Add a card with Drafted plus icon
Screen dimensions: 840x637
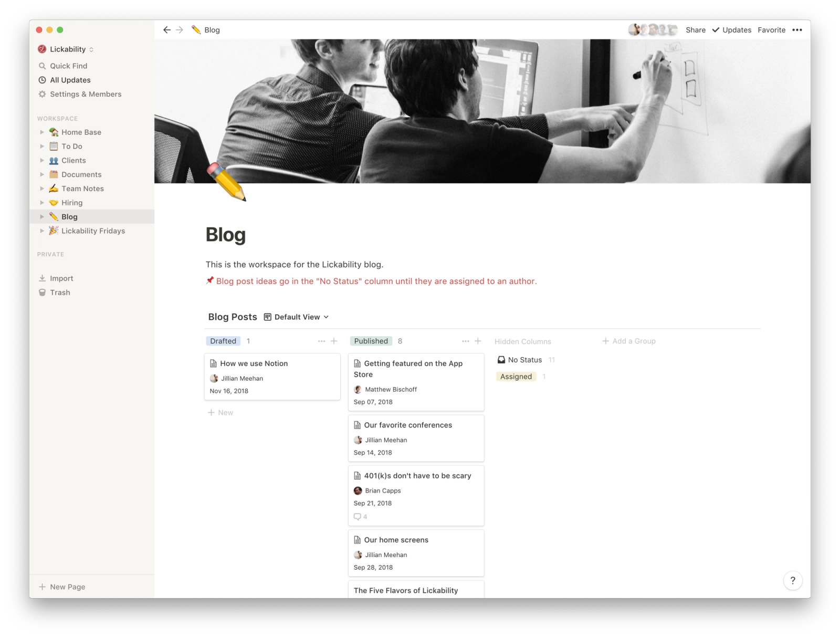tap(334, 341)
